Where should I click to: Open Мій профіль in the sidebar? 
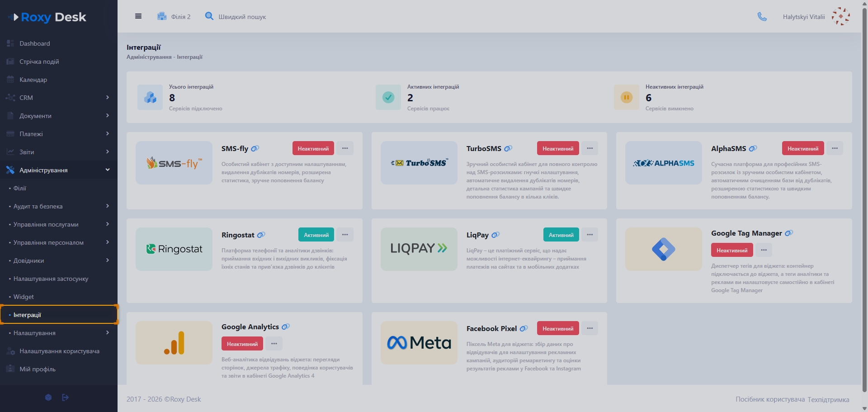(59, 369)
